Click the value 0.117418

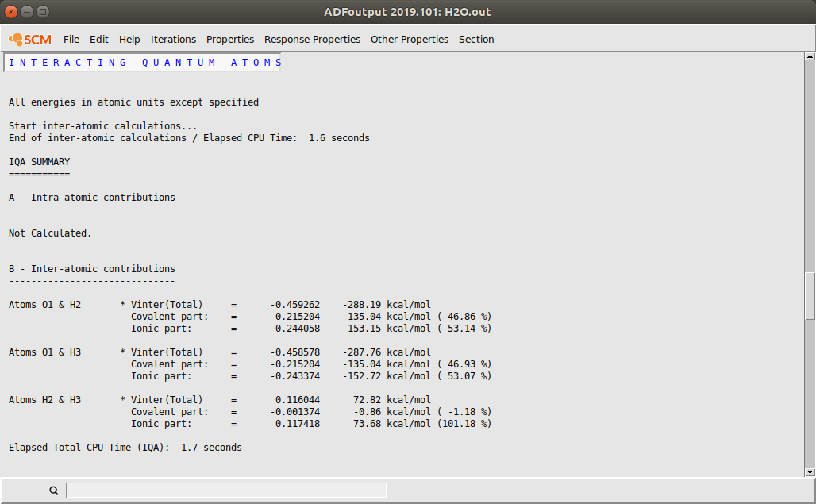click(298, 424)
